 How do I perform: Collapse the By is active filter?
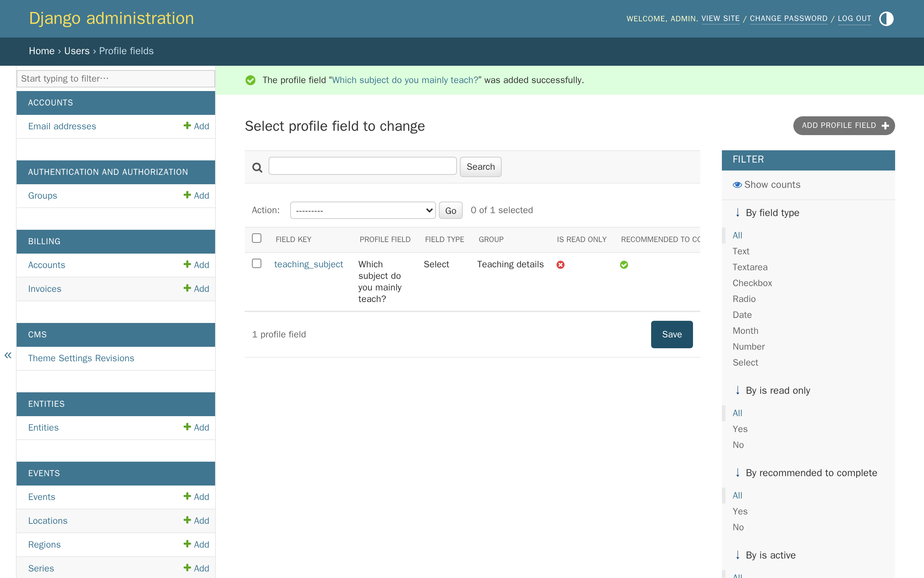coord(765,555)
